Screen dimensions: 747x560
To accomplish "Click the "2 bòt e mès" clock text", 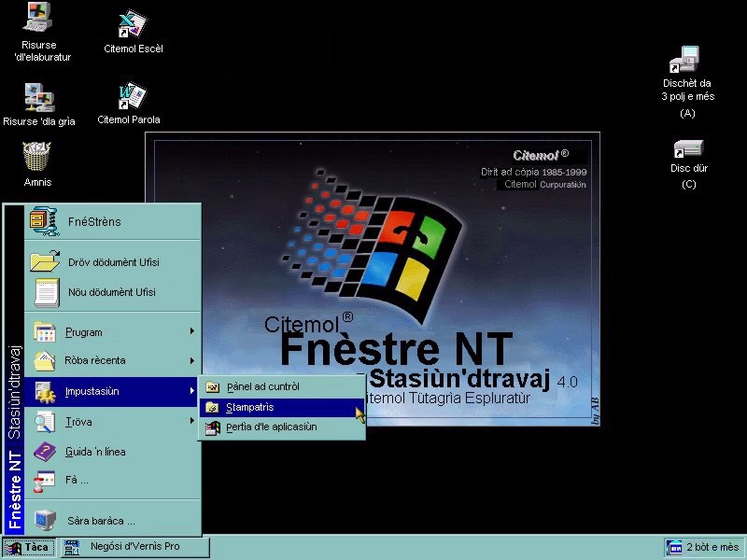I will pos(712,547).
